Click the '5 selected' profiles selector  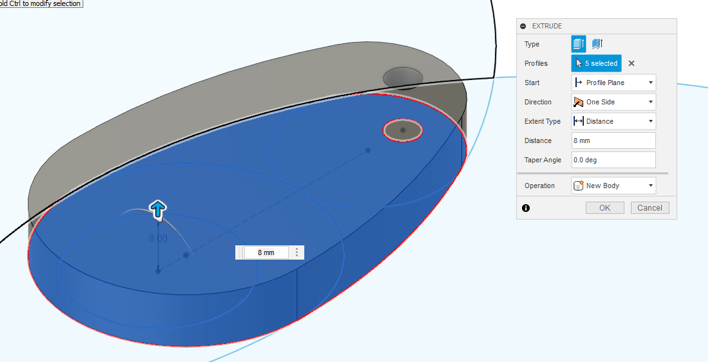[596, 63]
